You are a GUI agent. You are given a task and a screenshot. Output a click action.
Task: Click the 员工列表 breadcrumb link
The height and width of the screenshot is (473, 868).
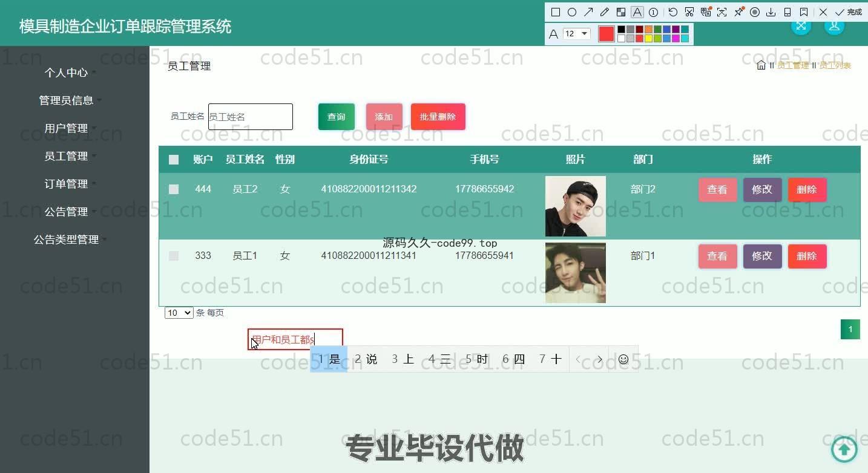pyautogui.click(x=835, y=65)
